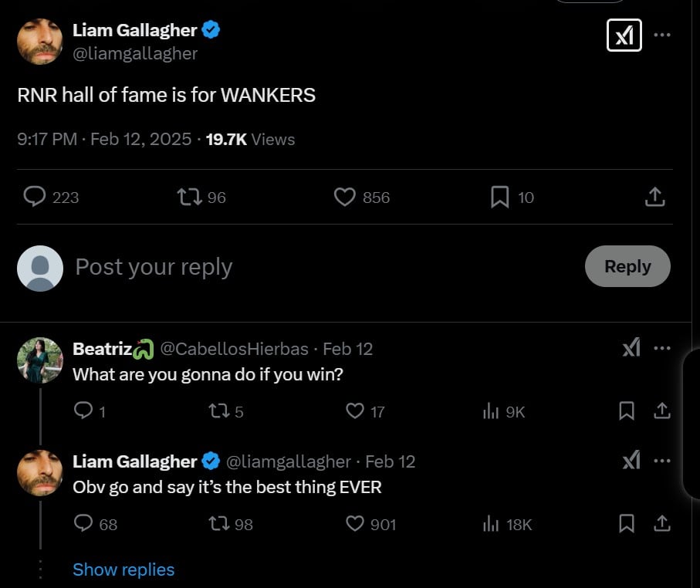This screenshot has height=588, width=700.
Task: Click the Grok icon on main post
Action: click(x=624, y=35)
